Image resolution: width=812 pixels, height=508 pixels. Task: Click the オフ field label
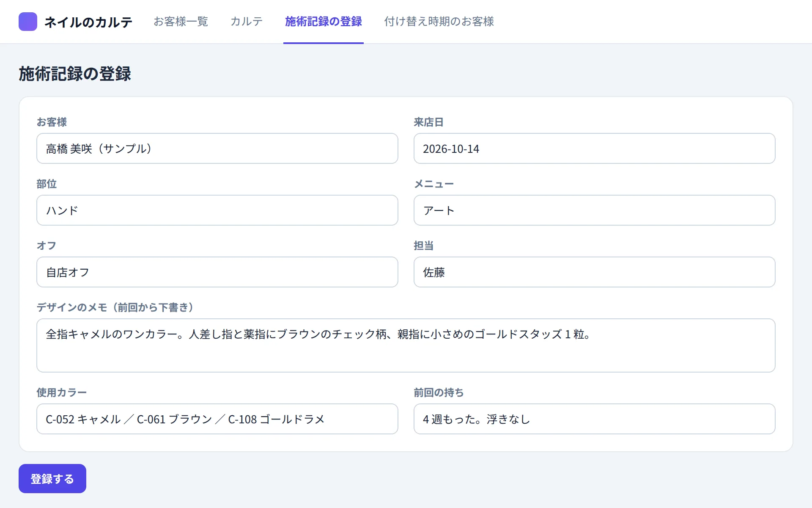click(x=47, y=246)
